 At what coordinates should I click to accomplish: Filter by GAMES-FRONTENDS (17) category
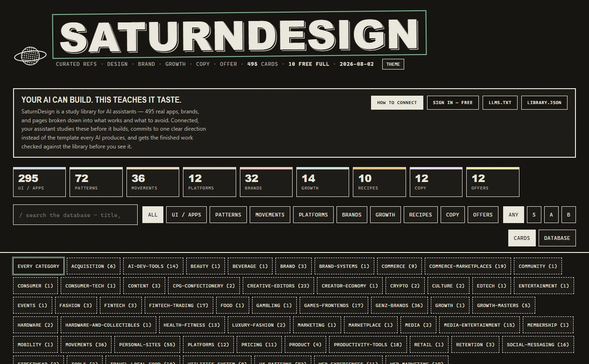click(334, 305)
